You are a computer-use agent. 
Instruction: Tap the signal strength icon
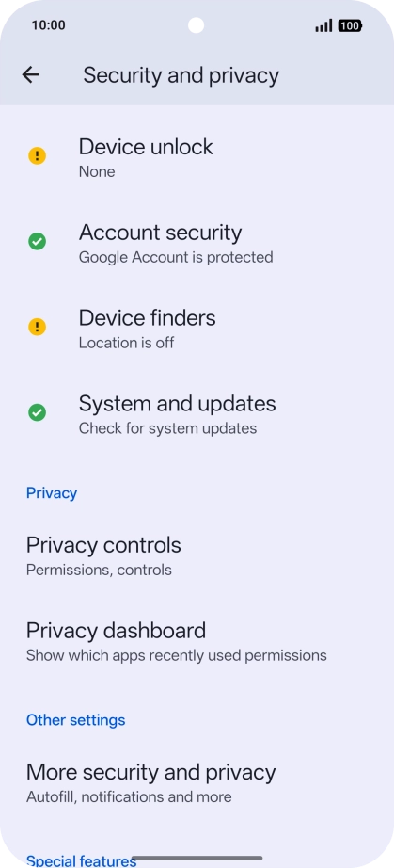click(323, 25)
